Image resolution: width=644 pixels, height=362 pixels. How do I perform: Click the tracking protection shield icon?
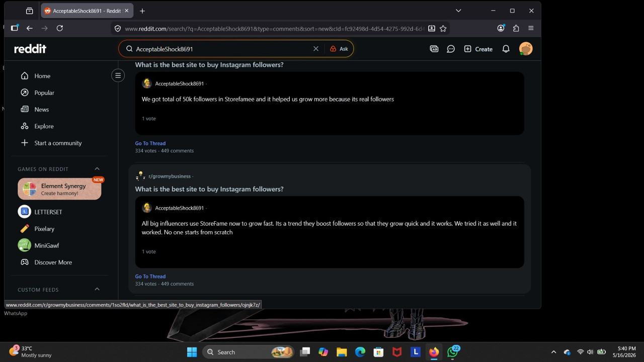point(118,29)
